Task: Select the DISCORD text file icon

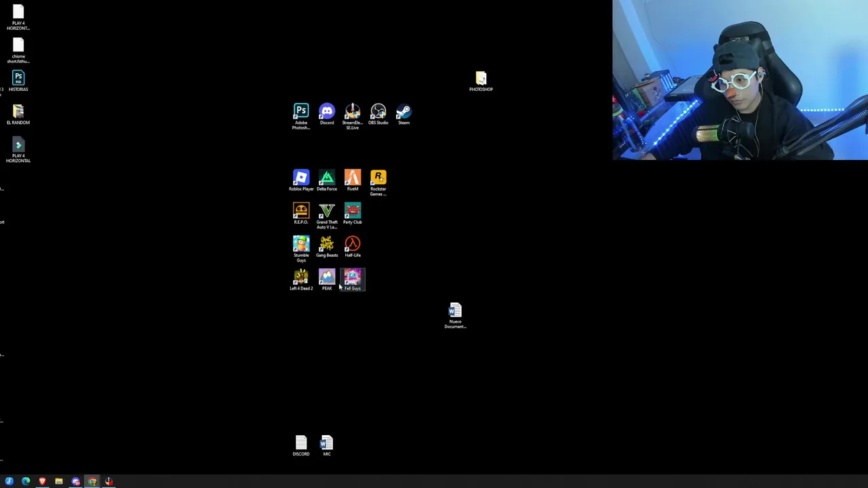Action: pos(301,446)
